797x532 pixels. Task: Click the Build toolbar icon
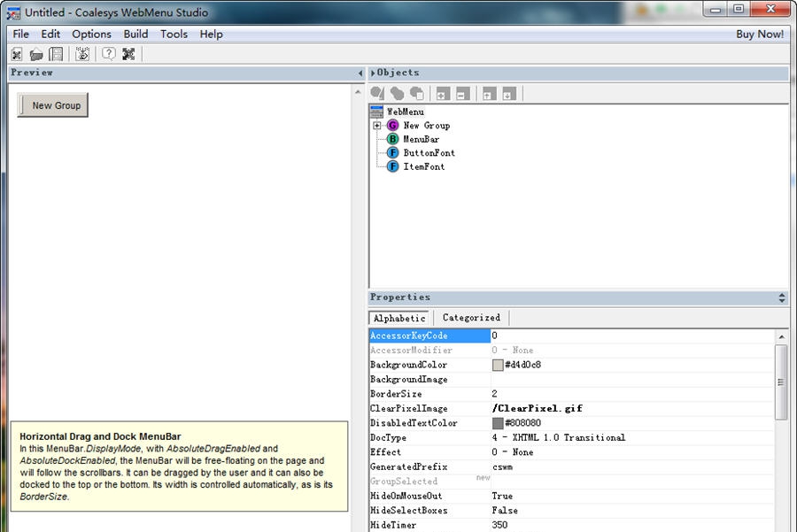(x=82, y=54)
